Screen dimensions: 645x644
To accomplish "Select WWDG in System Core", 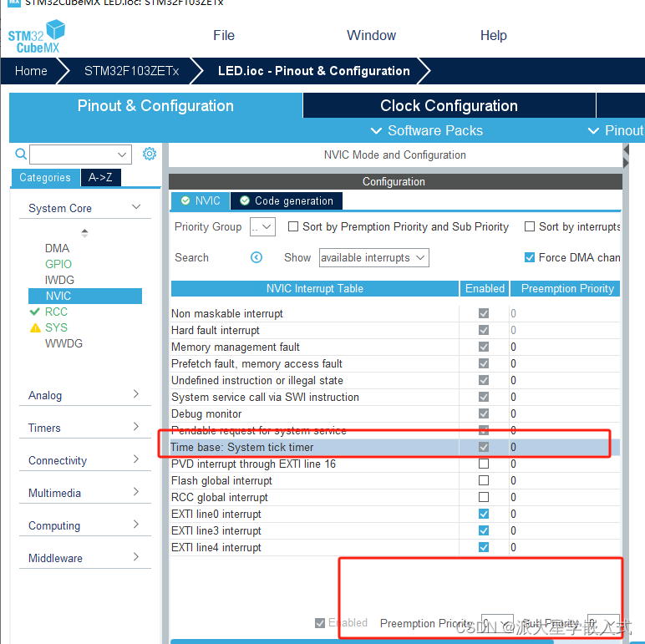I will click(x=63, y=343).
